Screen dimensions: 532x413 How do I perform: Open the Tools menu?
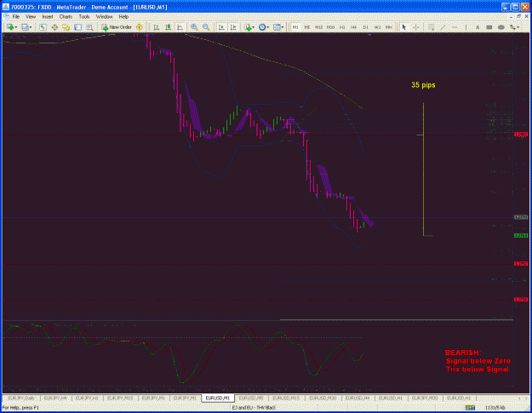tap(84, 17)
